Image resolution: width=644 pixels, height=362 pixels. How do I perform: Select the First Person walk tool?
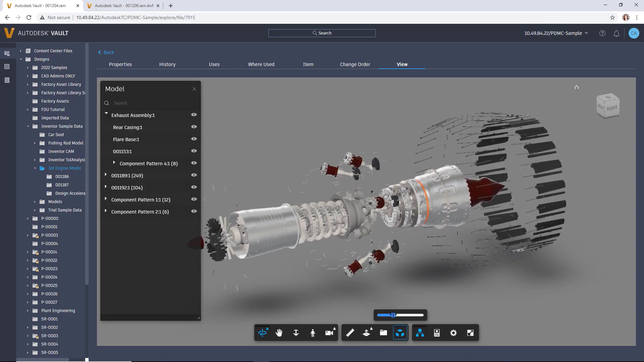(313, 333)
